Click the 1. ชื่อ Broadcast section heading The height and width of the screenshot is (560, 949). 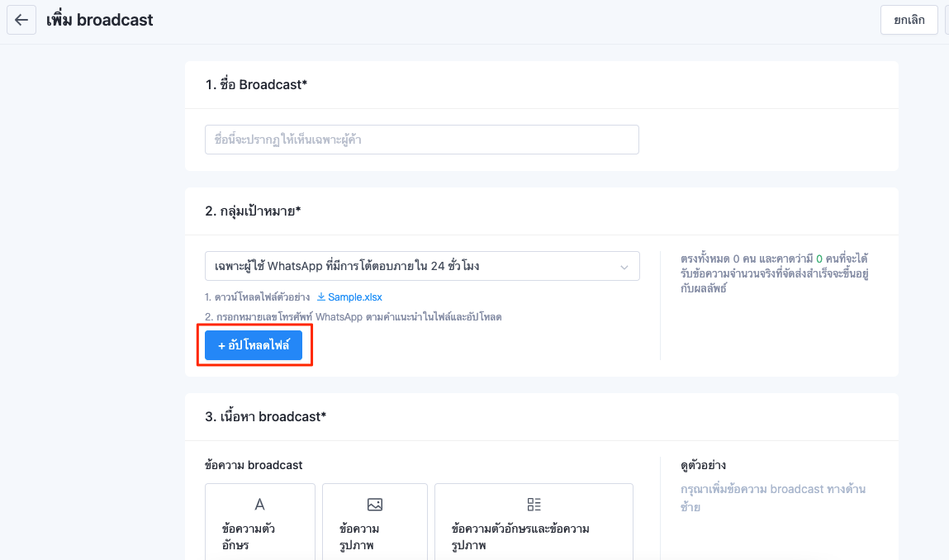point(256,85)
